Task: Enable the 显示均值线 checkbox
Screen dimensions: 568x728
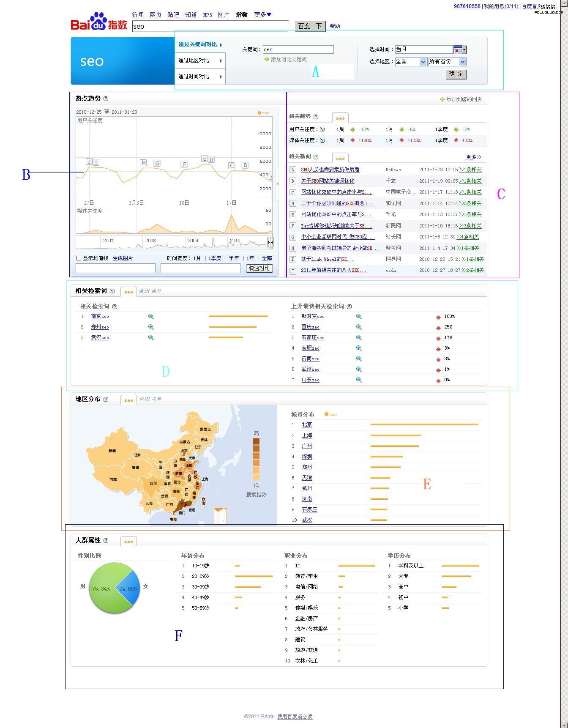Action: pyautogui.click(x=79, y=258)
